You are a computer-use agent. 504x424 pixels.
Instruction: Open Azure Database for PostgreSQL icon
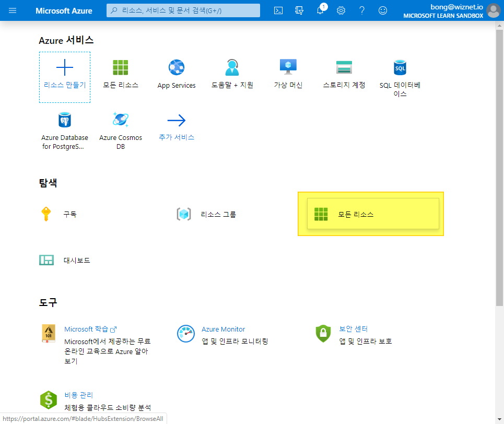[65, 120]
